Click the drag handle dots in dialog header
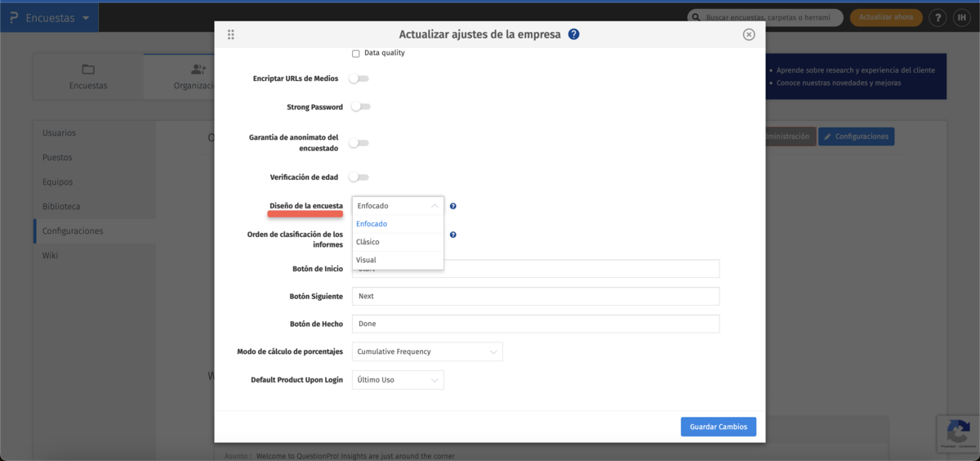 point(231,34)
